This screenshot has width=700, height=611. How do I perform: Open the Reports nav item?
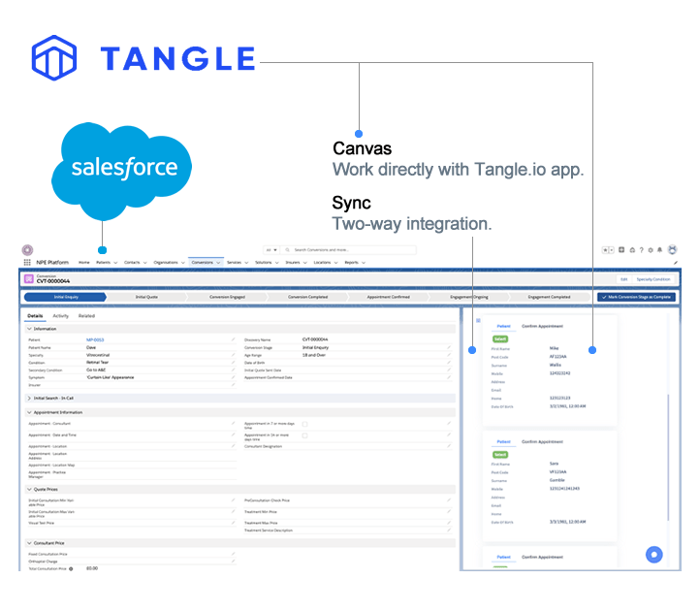coord(351,263)
